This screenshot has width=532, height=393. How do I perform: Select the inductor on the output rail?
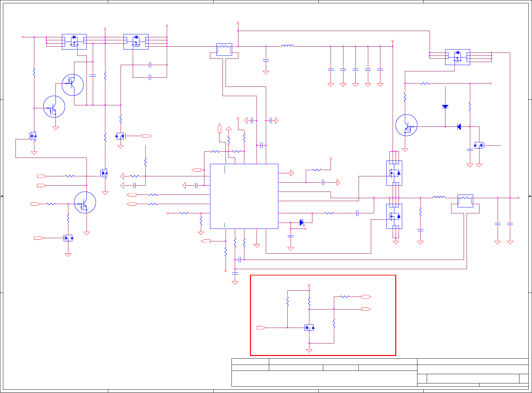[439, 197]
